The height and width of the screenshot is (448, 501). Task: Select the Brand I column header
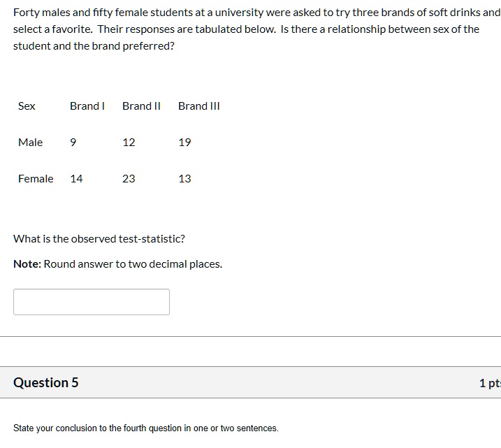coord(87,106)
